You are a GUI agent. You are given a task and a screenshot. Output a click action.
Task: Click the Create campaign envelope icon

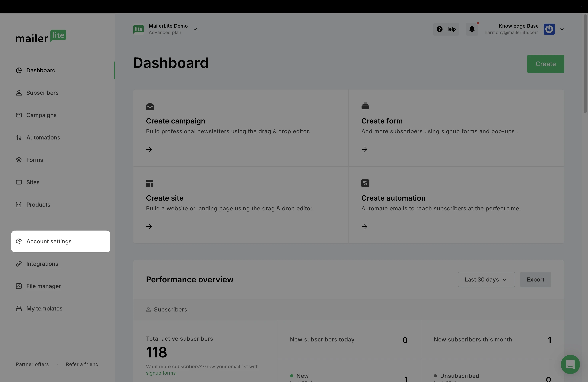click(150, 107)
